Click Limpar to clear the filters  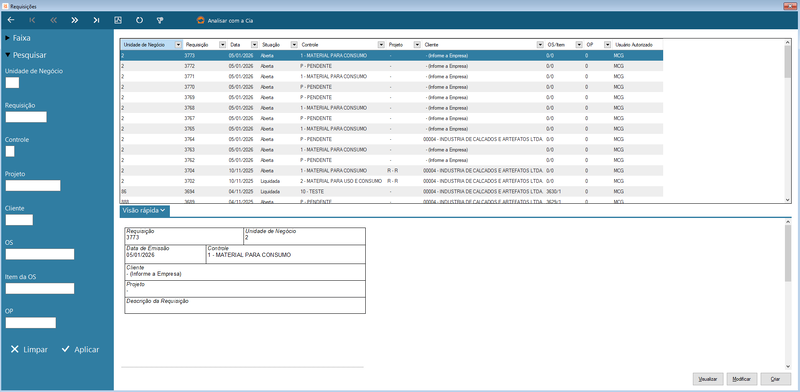click(x=29, y=350)
